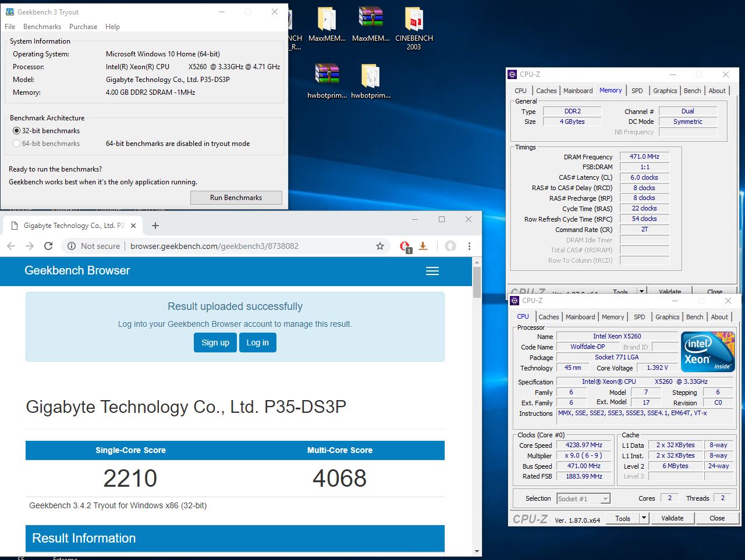Click the Multiplier value x 9.0 (6 - 9)
The image size is (745, 560).
(x=584, y=456)
